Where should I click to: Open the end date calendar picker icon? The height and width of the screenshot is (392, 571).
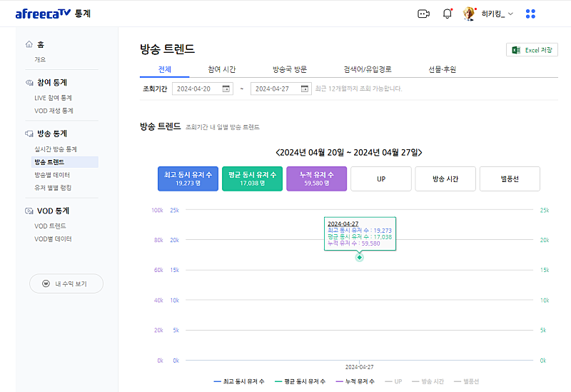(305, 89)
